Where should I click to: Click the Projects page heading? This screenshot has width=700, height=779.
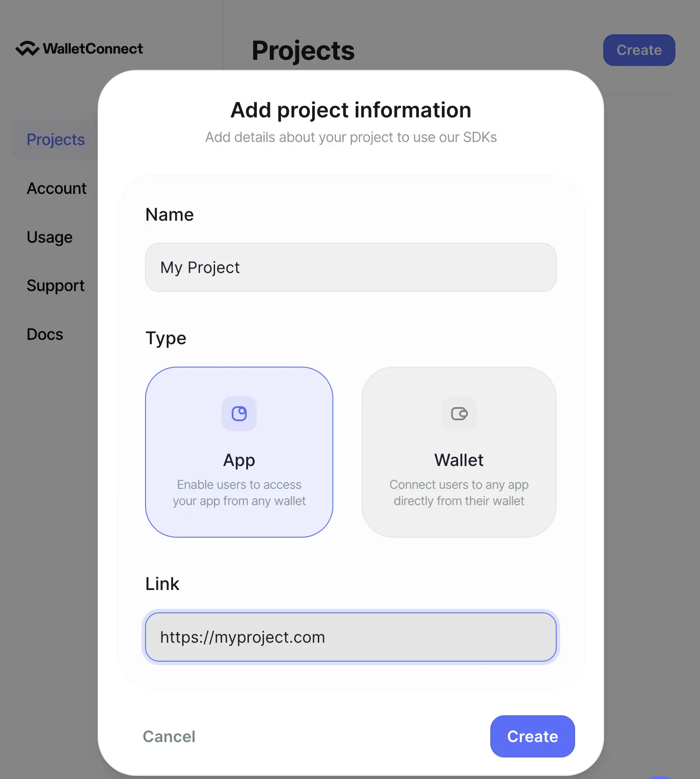pyautogui.click(x=303, y=51)
